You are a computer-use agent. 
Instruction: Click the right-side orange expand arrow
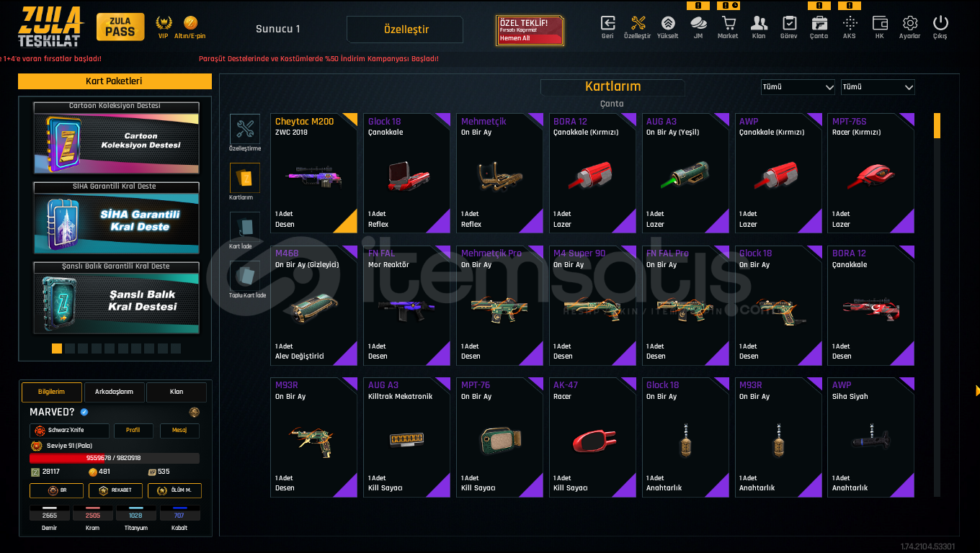(977, 390)
